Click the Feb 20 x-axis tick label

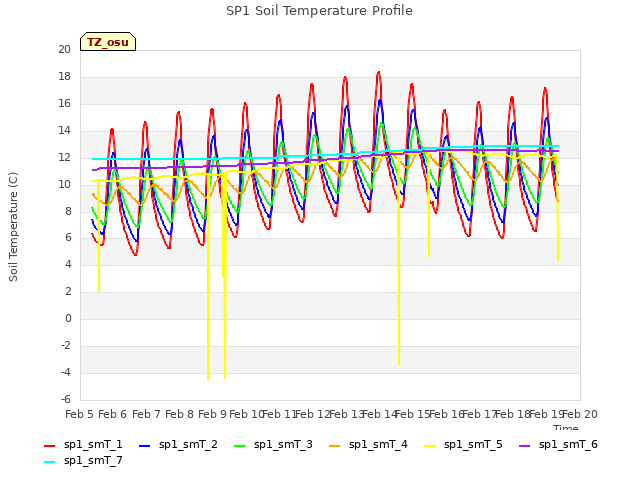pyautogui.click(x=580, y=414)
